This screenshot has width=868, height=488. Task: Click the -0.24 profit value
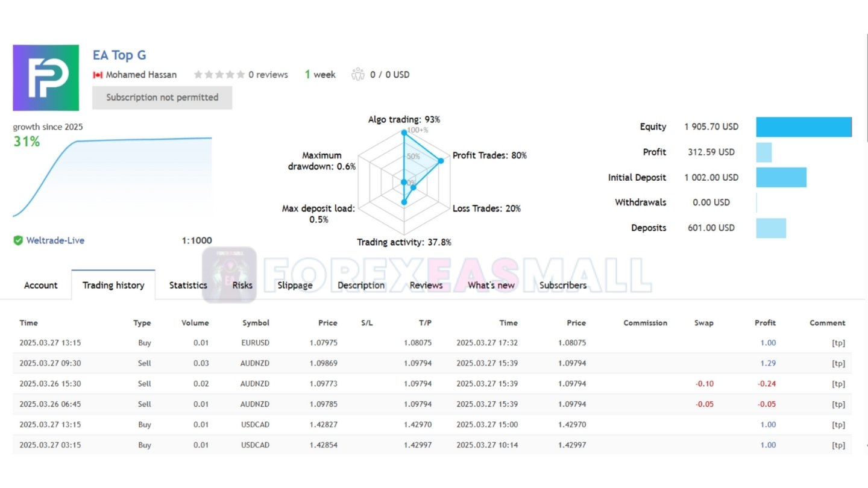click(767, 384)
